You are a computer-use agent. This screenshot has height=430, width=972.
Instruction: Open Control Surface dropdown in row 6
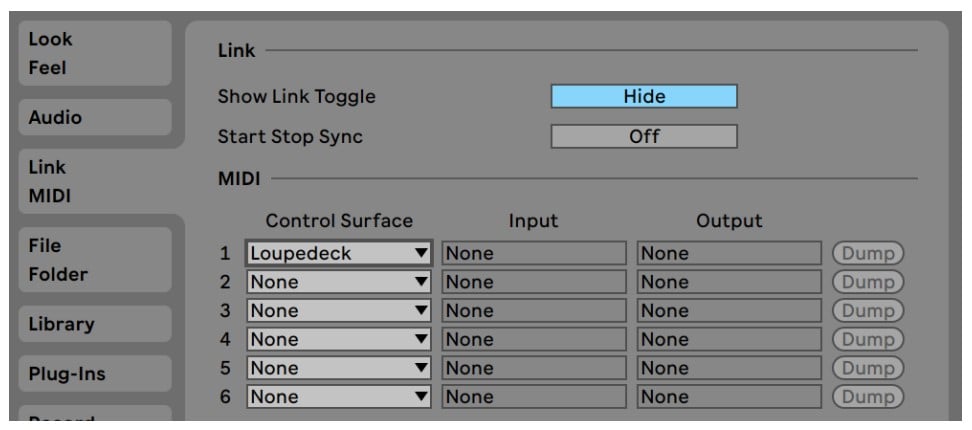(339, 397)
